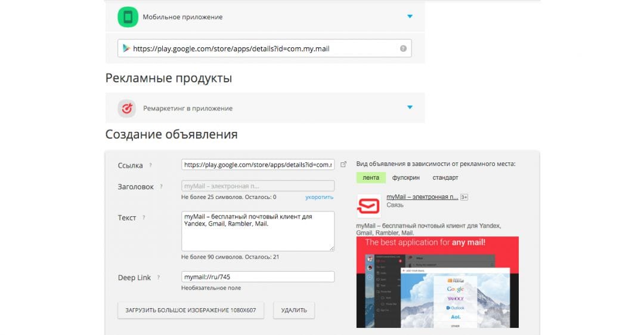Click the Создание объявления heading

(172, 134)
